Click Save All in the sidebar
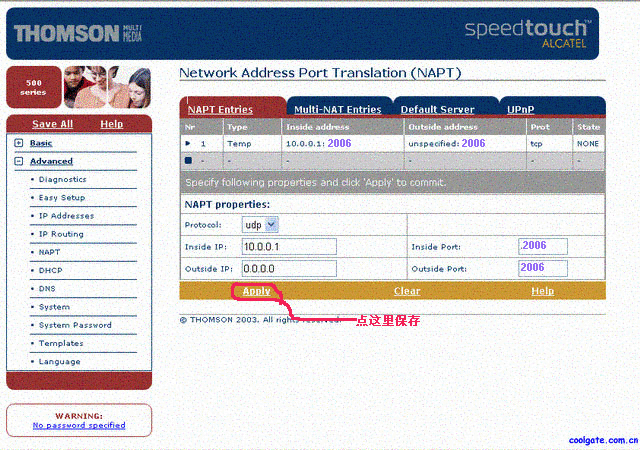Image resolution: width=640 pixels, height=450 pixels. pos(52,124)
